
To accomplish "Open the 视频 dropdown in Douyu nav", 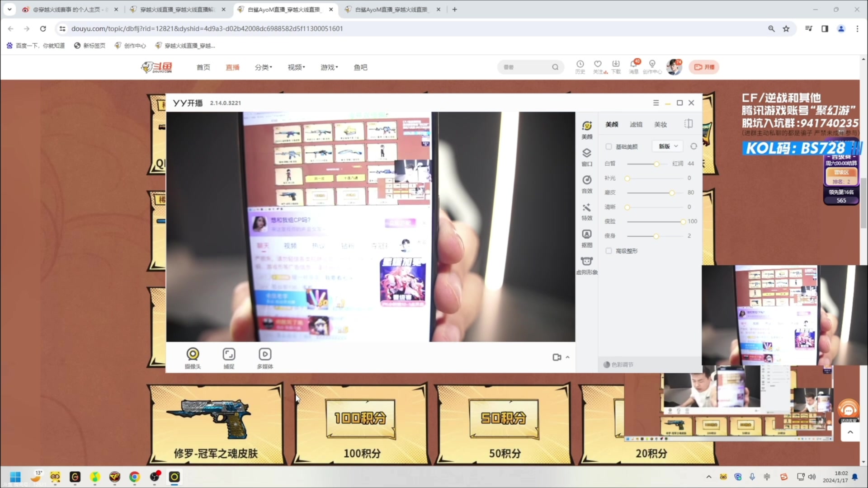I will (296, 67).
